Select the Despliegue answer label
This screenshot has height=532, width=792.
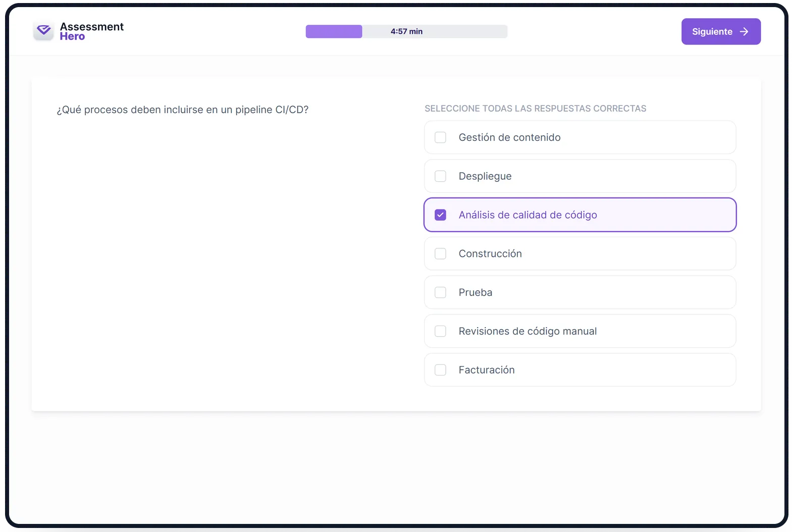485,176
